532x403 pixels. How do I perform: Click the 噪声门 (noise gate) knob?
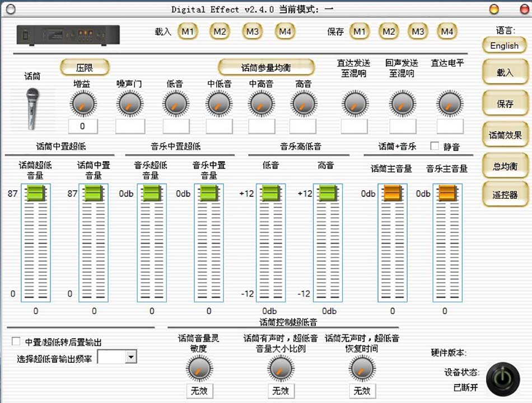point(129,104)
